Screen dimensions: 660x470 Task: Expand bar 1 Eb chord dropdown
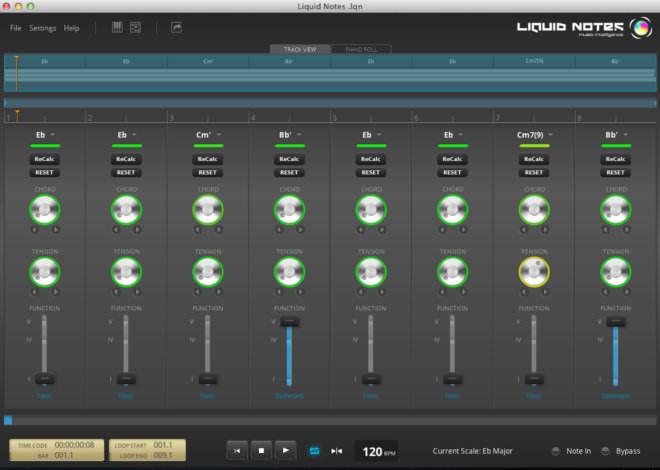pos(53,134)
